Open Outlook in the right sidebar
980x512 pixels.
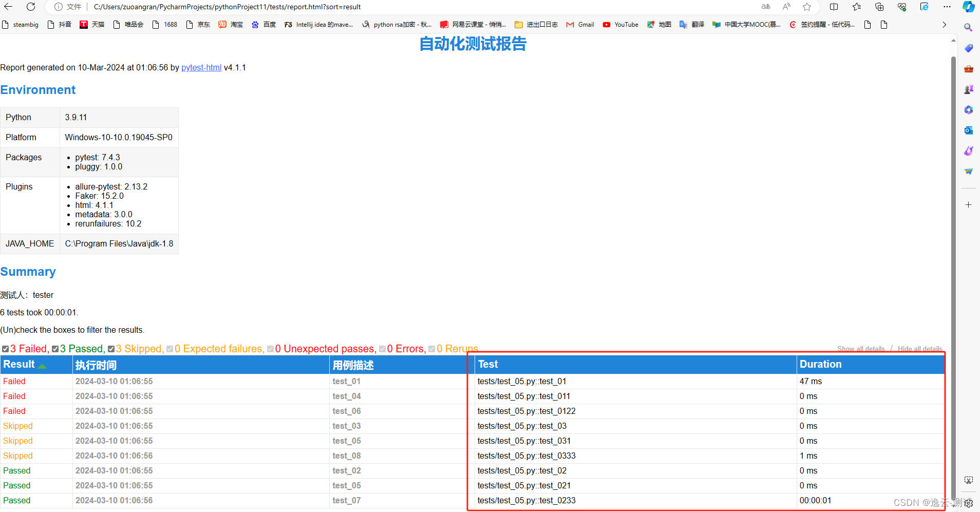pyautogui.click(x=969, y=130)
